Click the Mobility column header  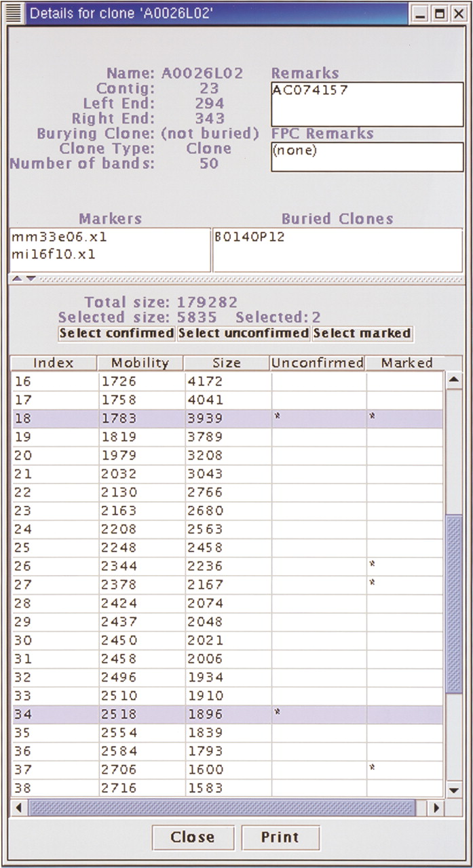[140, 363]
